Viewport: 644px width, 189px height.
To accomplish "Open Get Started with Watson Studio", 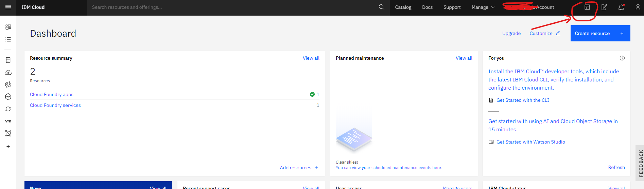I will (x=530, y=142).
